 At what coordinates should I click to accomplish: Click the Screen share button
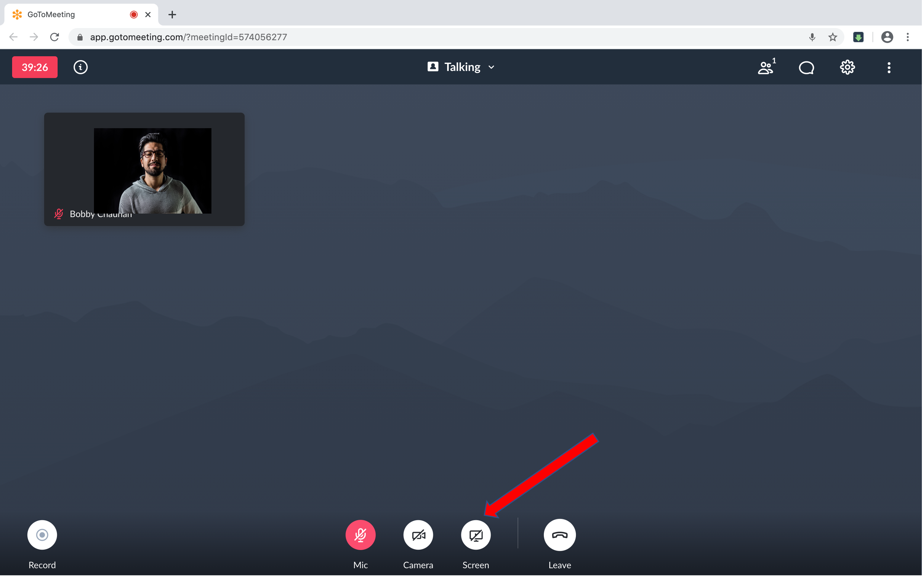pos(476,534)
